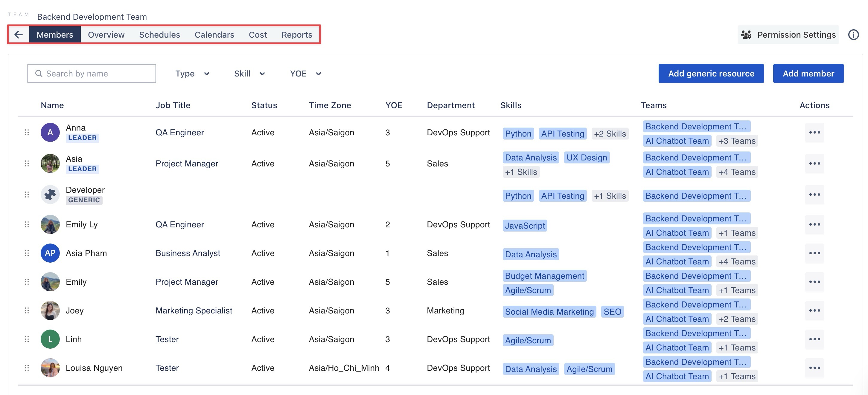Click the back arrow icon
The image size is (868, 395).
(x=19, y=34)
